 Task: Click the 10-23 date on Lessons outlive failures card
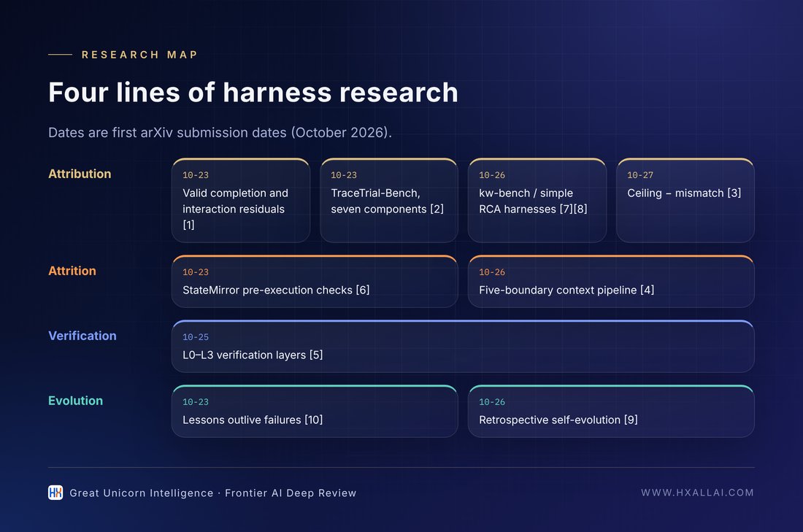point(196,402)
